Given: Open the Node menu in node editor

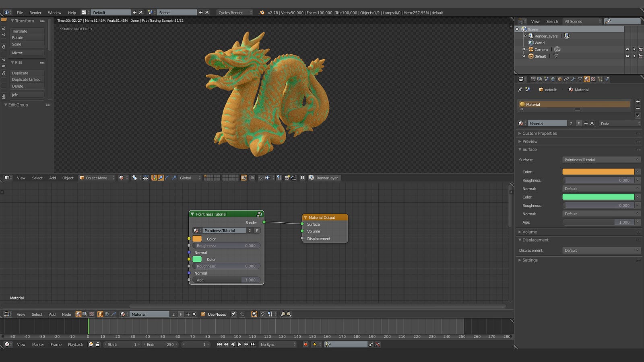Looking at the screenshot, I should tap(66, 314).
